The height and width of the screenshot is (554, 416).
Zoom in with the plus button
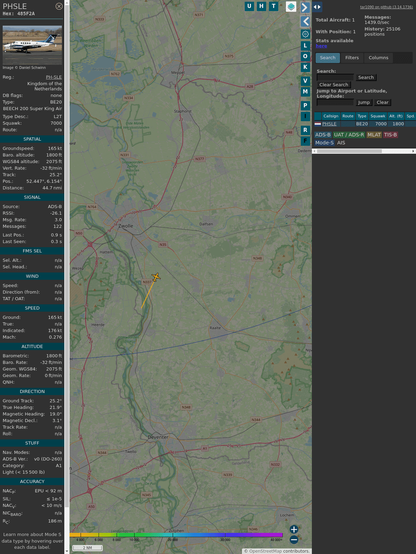click(x=294, y=529)
